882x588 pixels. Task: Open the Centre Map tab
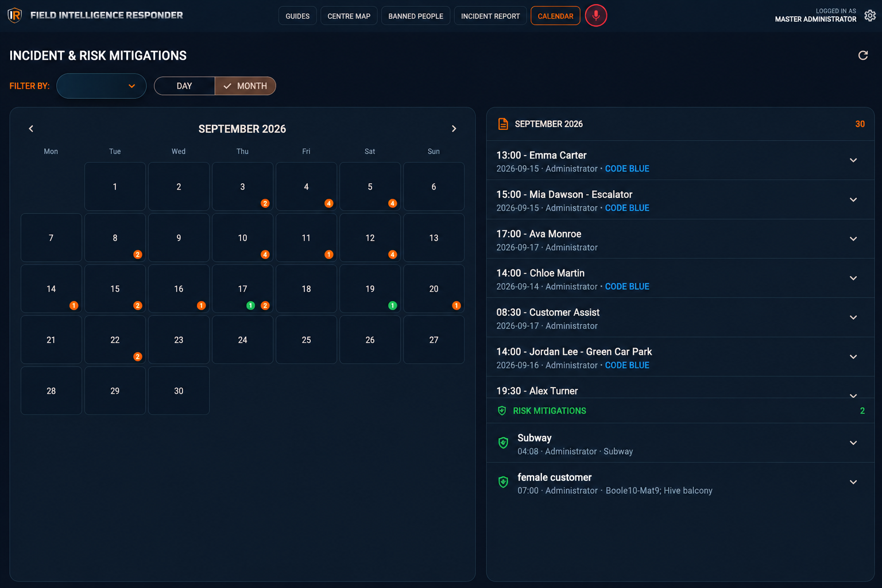click(x=349, y=16)
